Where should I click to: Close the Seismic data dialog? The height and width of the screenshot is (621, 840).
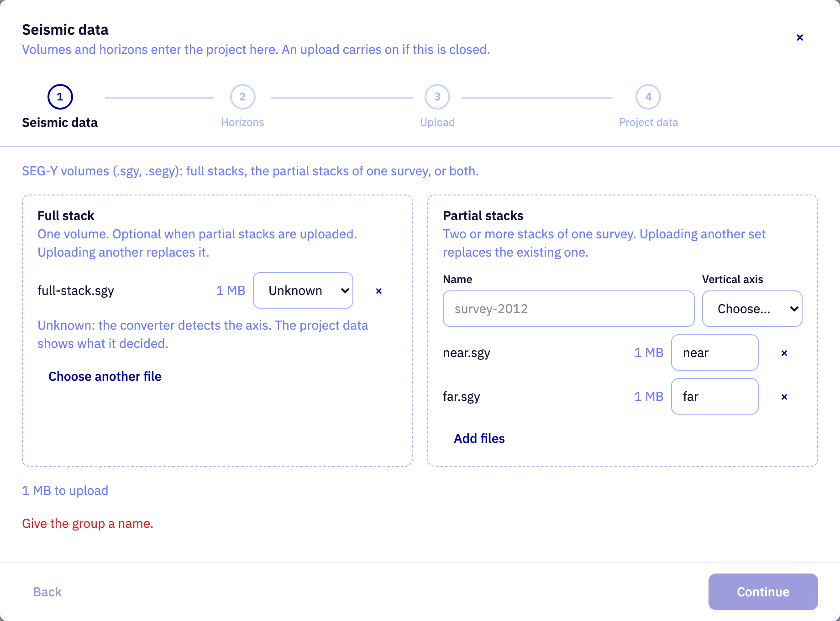[x=799, y=37]
